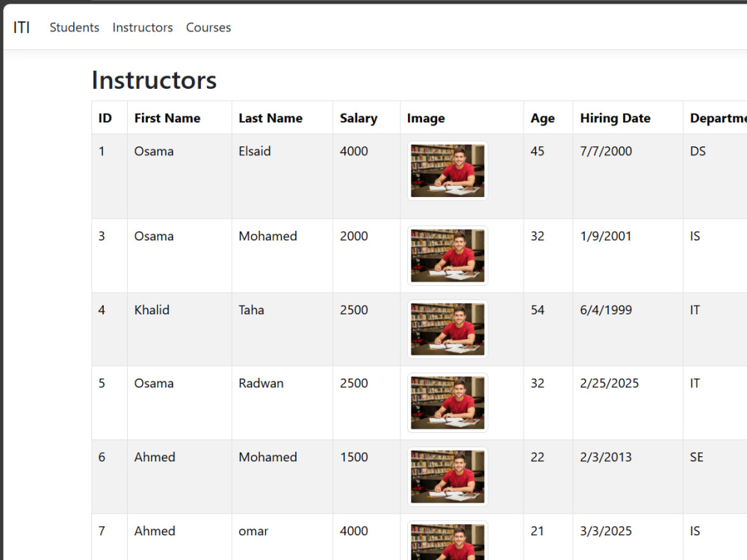Click the Salary column header

(359, 118)
